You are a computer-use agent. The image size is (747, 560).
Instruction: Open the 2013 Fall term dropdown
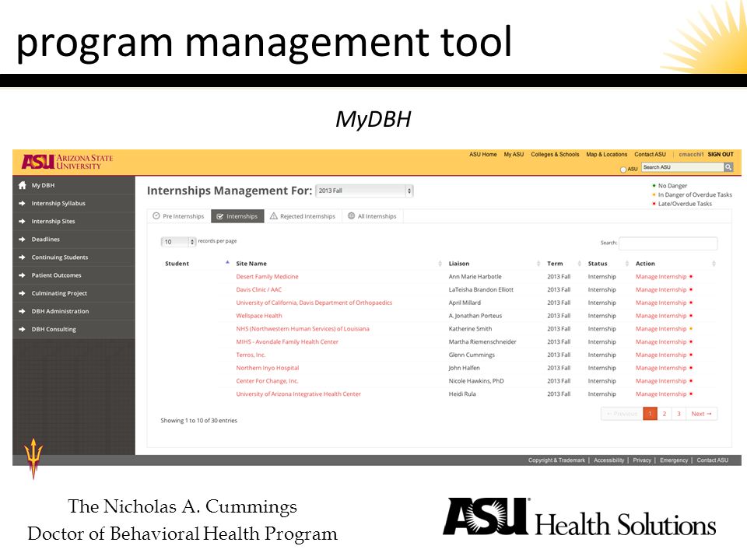pyautogui.click(x=364, y=191)
